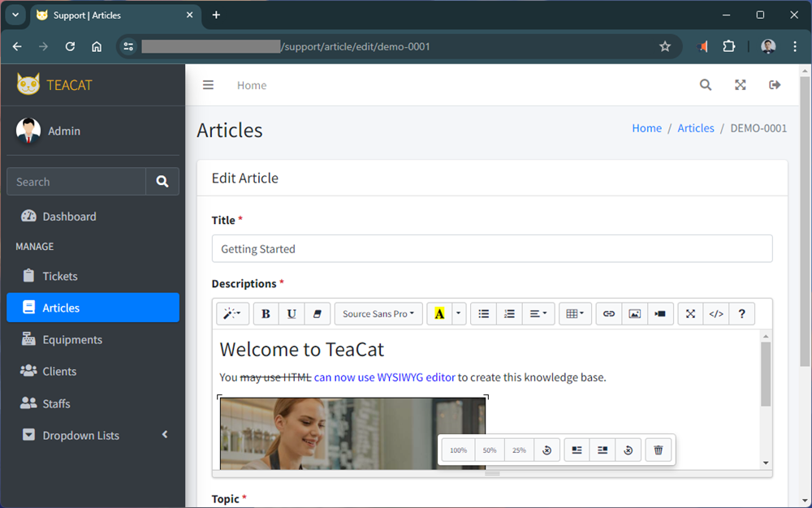The image size is (812, 508).
Task: Toggle code view in the editor
Action: pos(716,313)
